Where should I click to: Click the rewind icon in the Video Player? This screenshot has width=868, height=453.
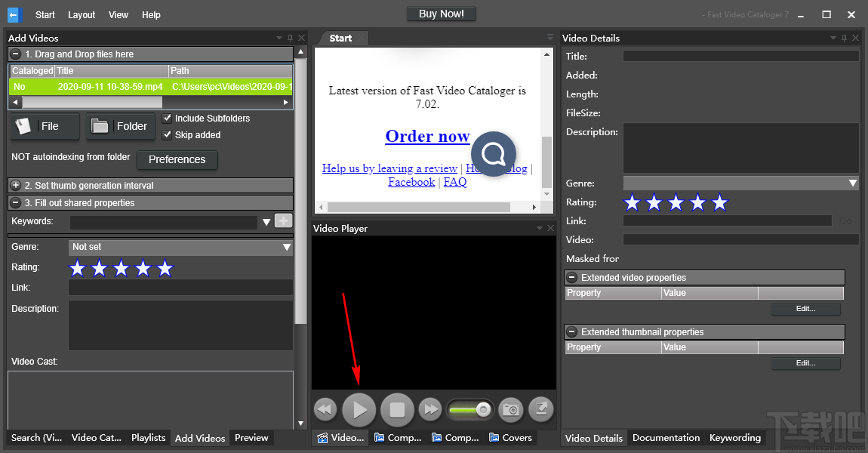pos(325,409)
